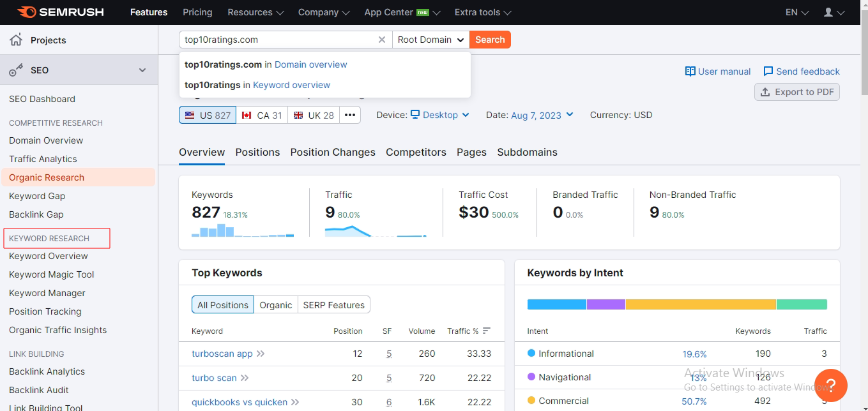
Task: Click the Keywords trend bar chart
Action: (243, 230)
